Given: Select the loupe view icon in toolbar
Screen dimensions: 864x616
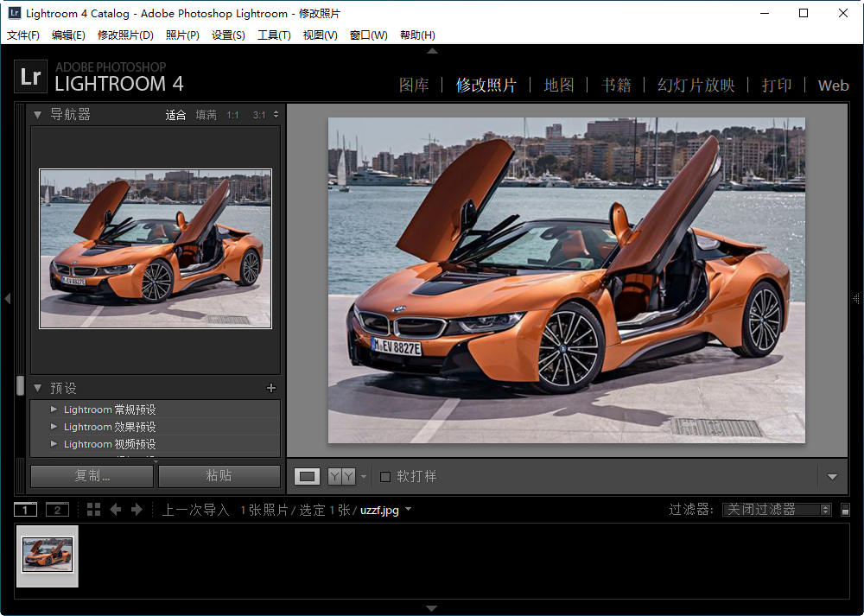Looking at the screenshot, I should 308,477.
